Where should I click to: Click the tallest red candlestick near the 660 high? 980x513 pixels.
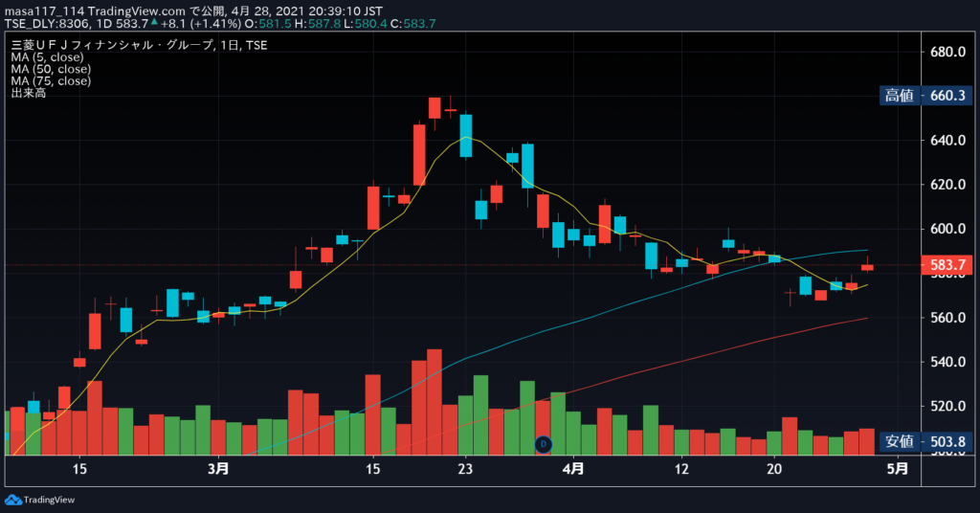[419, 154]
